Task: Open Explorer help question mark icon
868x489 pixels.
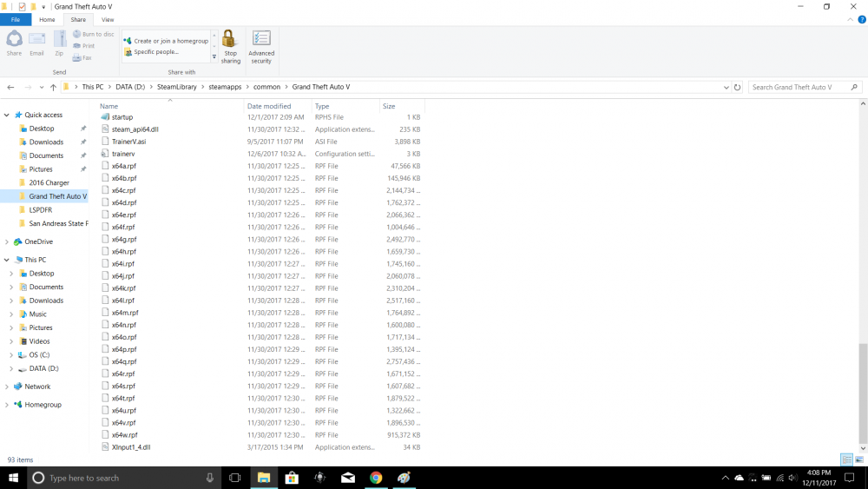Action: 862,19
